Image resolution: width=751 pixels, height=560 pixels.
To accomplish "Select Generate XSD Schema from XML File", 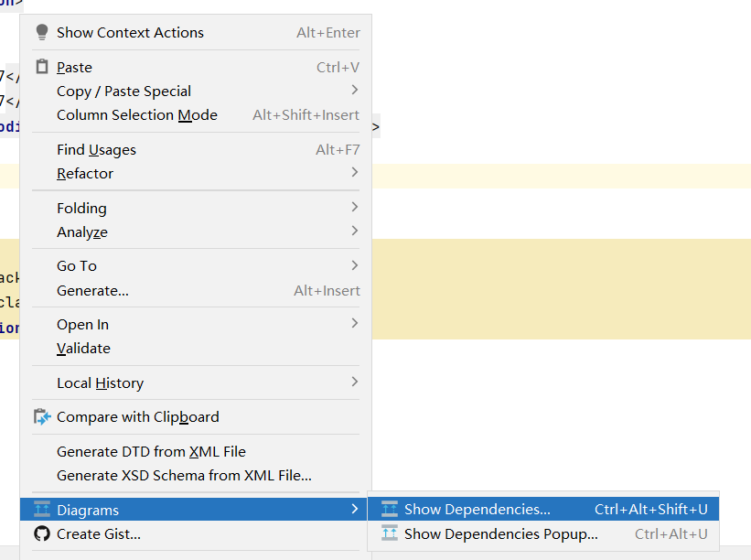I will 184,475.
